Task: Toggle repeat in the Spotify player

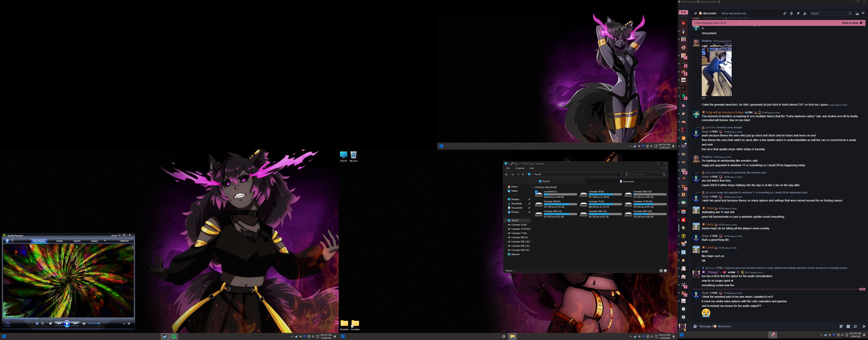Action: pyautogui.click(x=43, y=323)
